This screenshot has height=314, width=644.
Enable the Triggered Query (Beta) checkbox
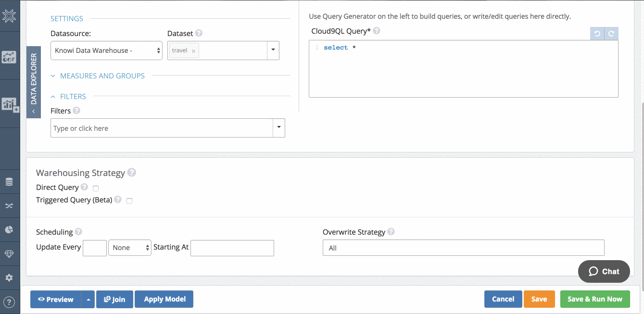click(129, 201)
